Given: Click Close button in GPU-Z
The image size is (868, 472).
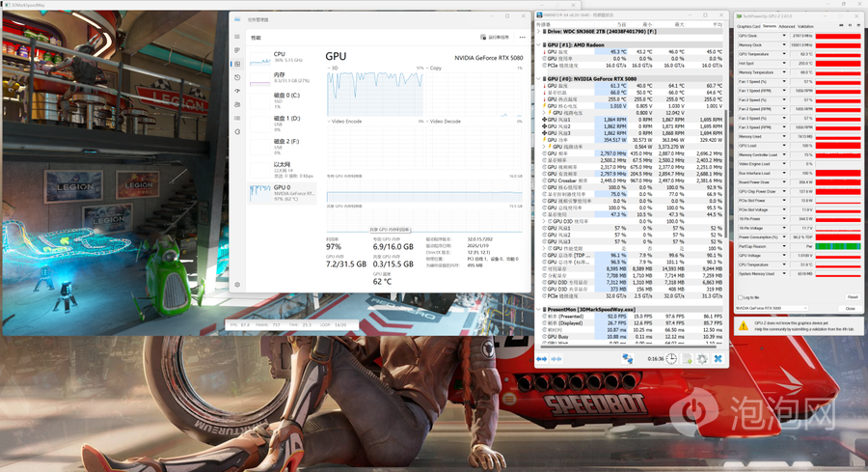Looking at the screenshot, I should (851, 308).
